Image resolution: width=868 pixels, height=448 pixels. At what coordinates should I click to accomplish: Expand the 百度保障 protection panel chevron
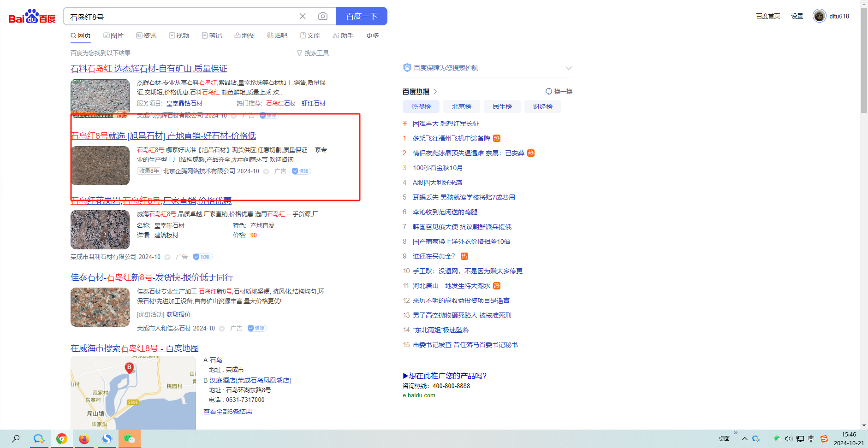pyautogui.click(x=568, y=68)
